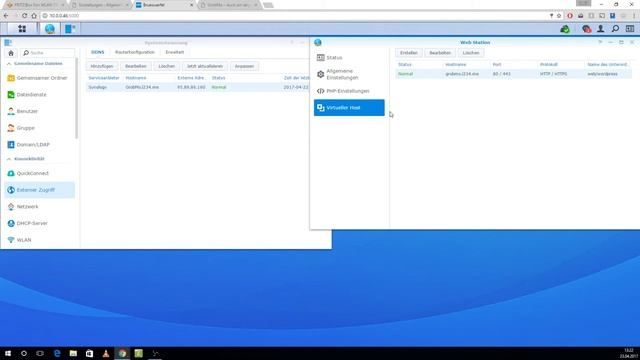Image resolution: width=640 pixels, height=360 pixels.
Task: Open File Explorer from the taskbar
Action: (x=73, y=353)
